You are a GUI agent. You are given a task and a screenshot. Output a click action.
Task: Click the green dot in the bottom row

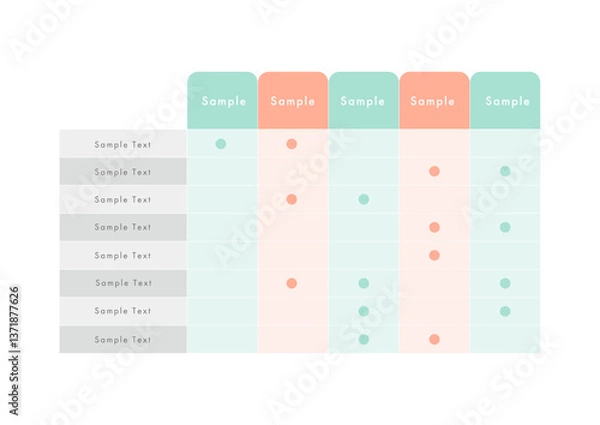[364, 339]
